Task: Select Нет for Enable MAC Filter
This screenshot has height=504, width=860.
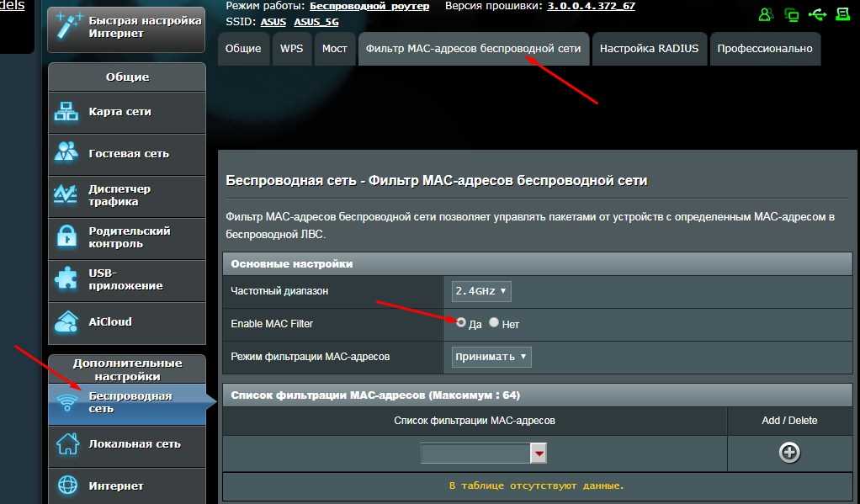Action: [x=494, y=322]
